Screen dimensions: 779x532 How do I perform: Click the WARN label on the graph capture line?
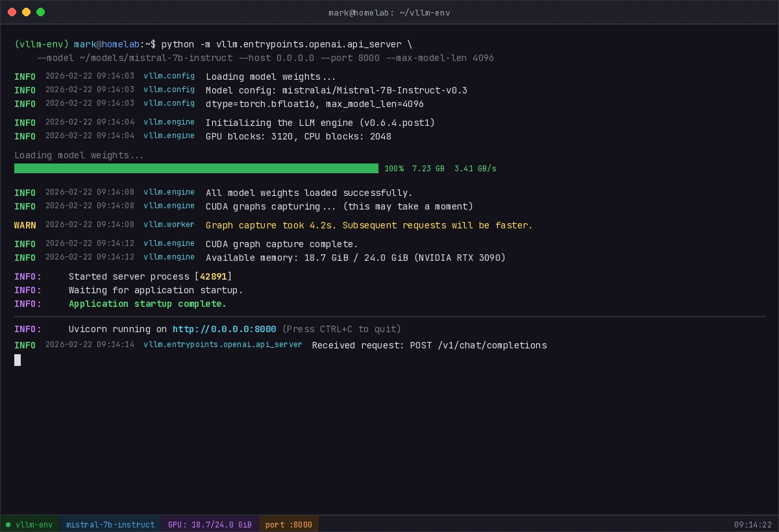25,225
